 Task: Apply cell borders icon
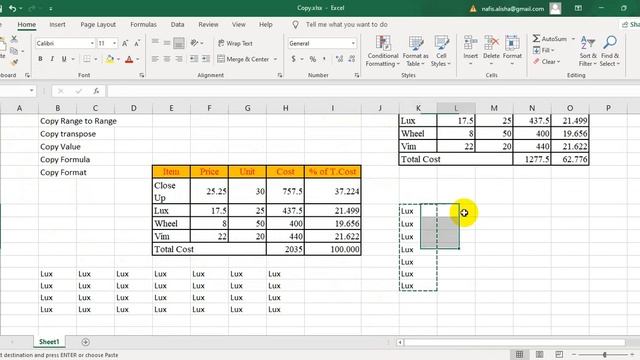click(87, 59)
